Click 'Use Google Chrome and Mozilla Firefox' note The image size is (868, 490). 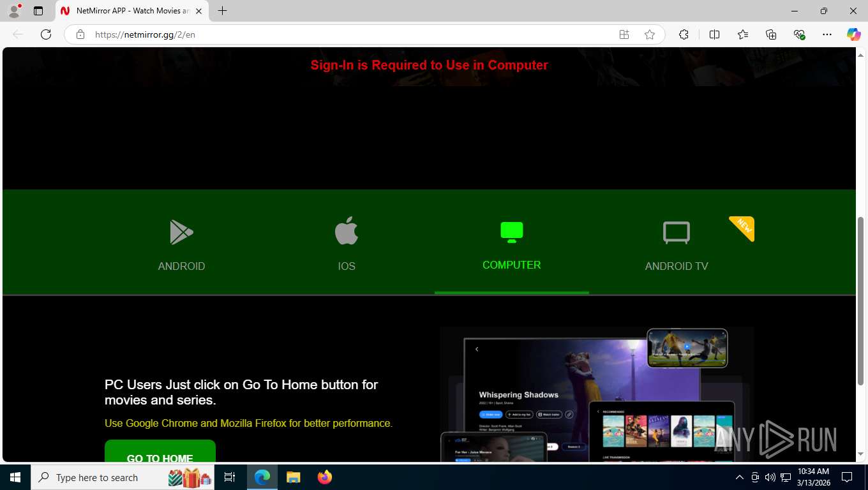(248, 423)
